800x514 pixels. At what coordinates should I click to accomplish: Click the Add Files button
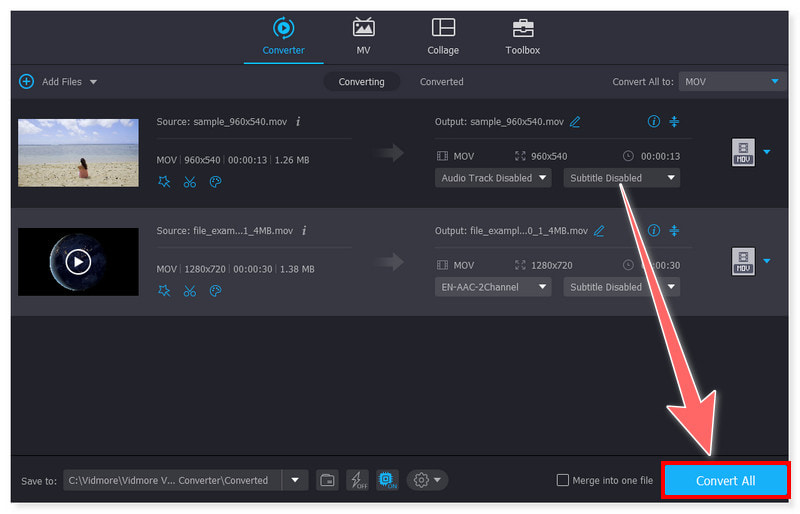[56, 82]
